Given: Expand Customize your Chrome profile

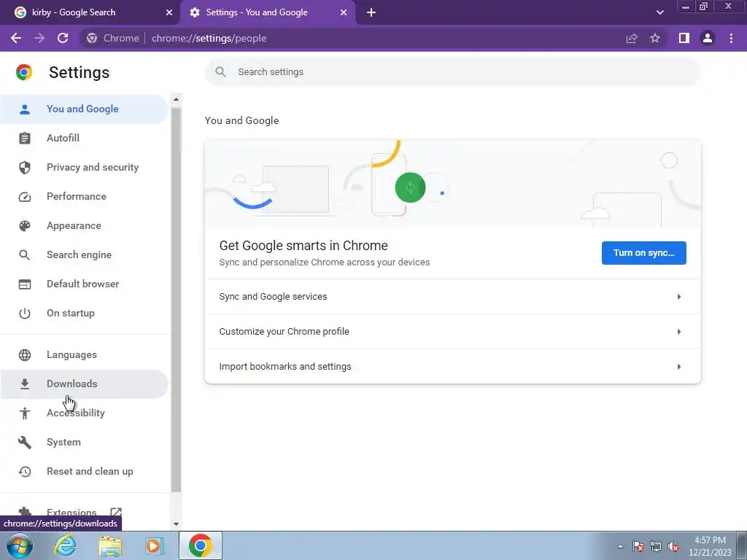Looking at the screenshot, I should [452, 332].
